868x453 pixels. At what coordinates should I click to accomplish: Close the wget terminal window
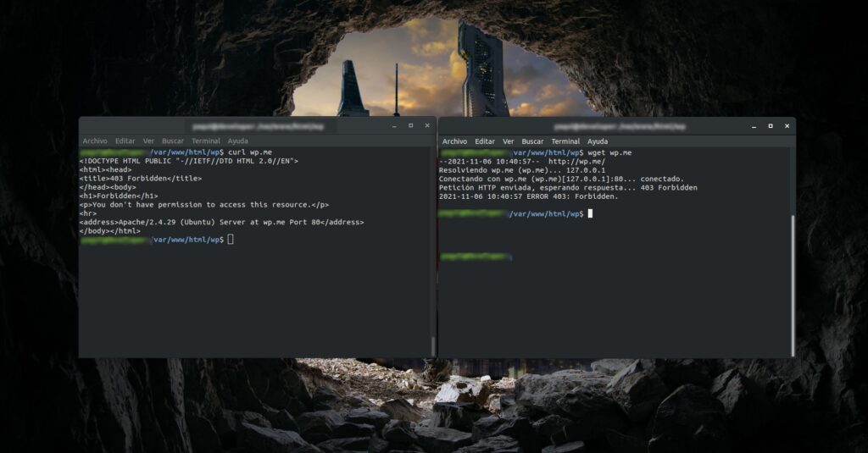tap(787, 125)
